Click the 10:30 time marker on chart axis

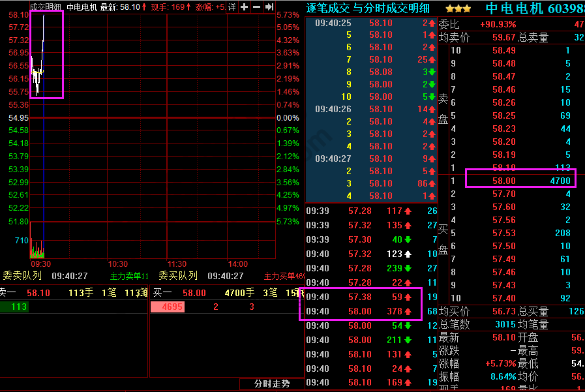point(118,264)
